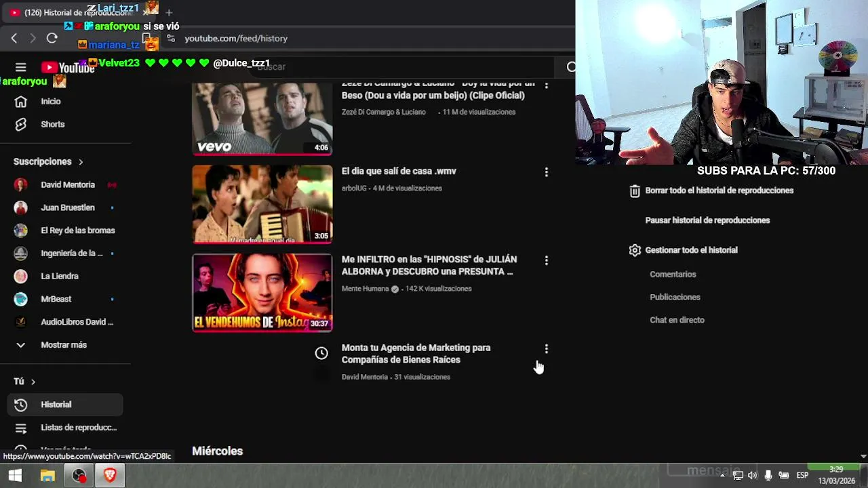This screenshot has width=868, height=488.
Task: Click ESP language indicator in taskbar
Action: (802, 476)
